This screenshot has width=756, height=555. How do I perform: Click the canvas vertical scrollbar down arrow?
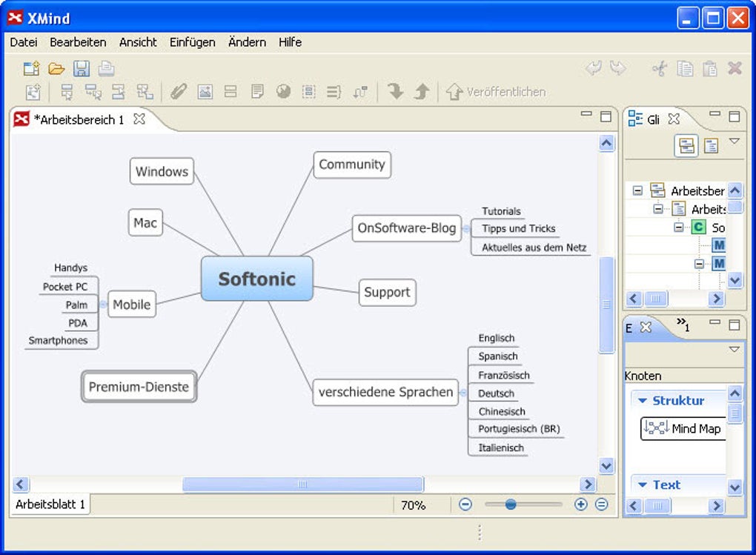[x=606, y=465]
